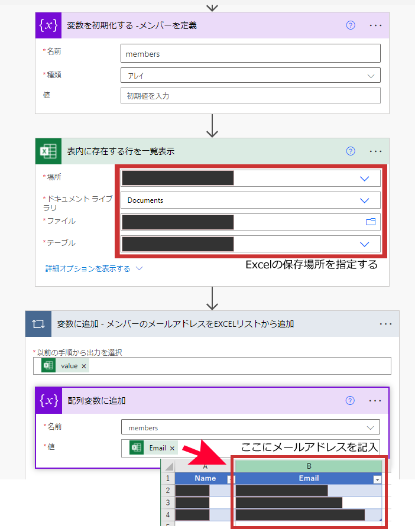
Task: Open the more options menu for the Apply to each loop
Action: coord(385,324)
